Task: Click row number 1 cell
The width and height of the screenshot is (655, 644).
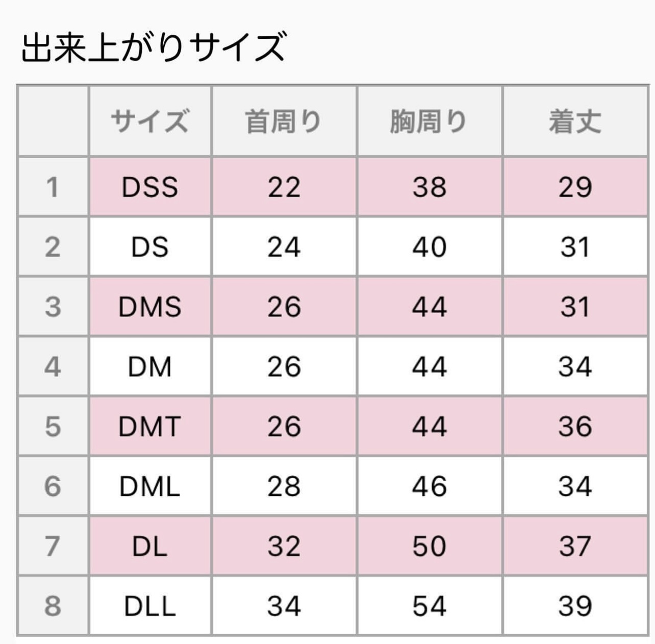Action: coord(53,187)
